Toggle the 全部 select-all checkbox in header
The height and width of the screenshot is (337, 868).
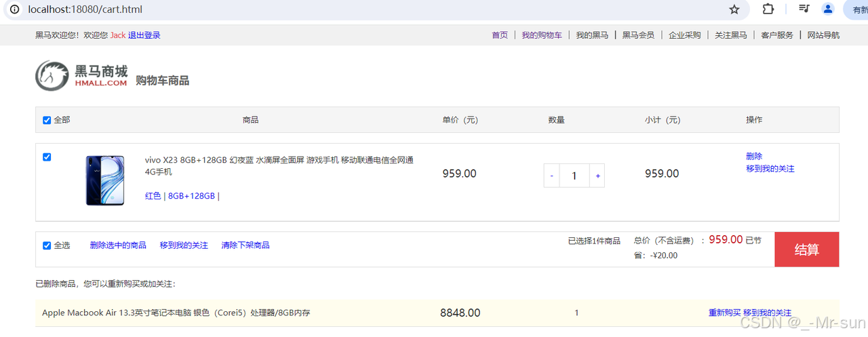pos(47,120)
